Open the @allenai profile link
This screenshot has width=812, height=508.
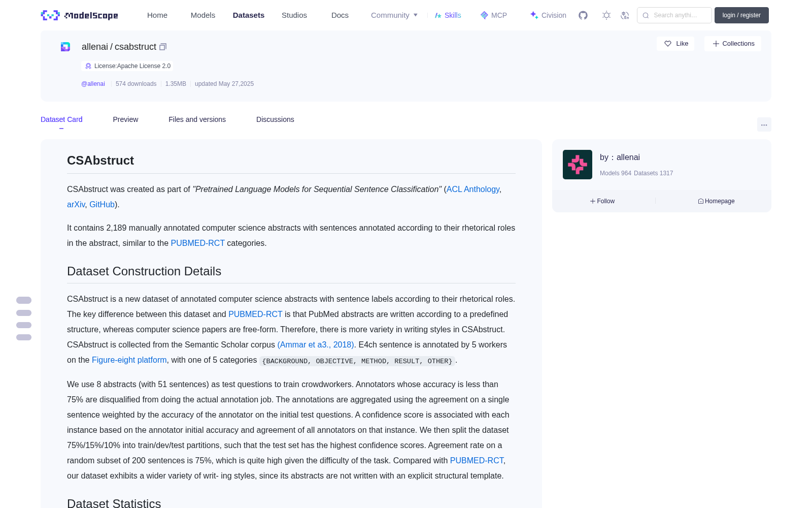point(93,84)
